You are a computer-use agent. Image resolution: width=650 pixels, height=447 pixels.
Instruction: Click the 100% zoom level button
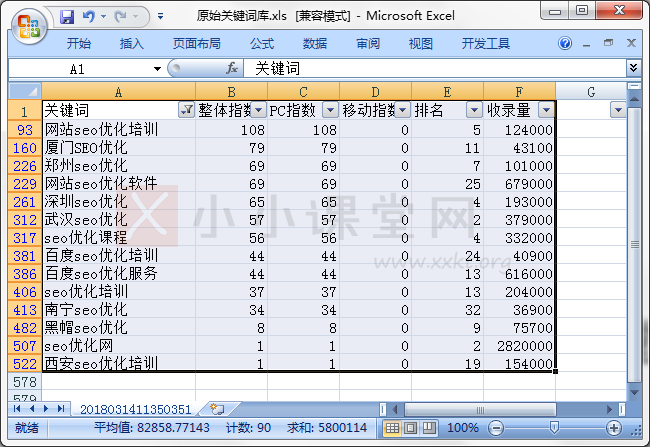coord(463,428)
